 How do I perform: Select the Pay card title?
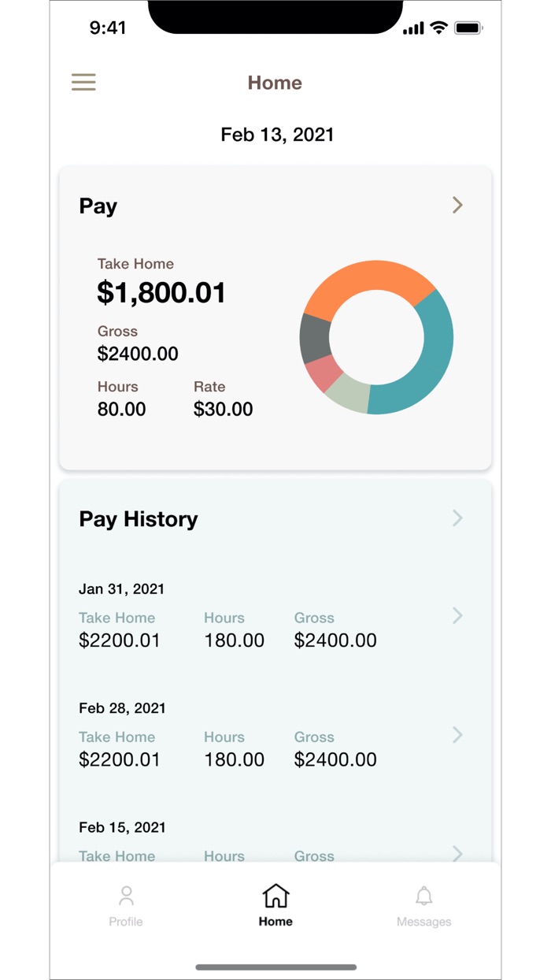point(98,206)
